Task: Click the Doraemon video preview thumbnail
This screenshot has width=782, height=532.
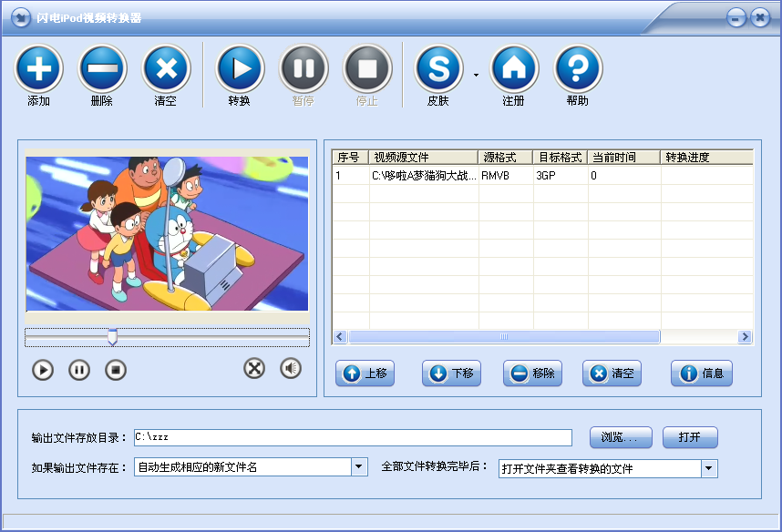Action: (167, 234)
